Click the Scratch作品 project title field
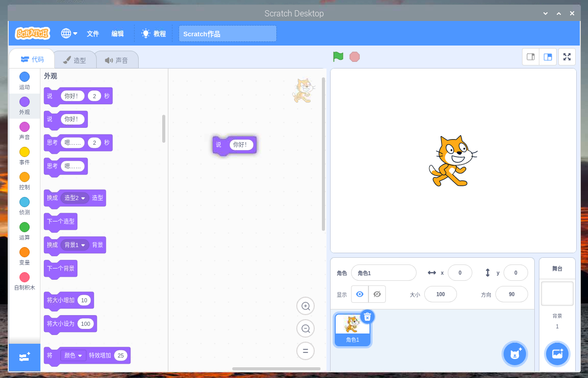The height and width of the screenshot is (378, 588). pos(228,34)
